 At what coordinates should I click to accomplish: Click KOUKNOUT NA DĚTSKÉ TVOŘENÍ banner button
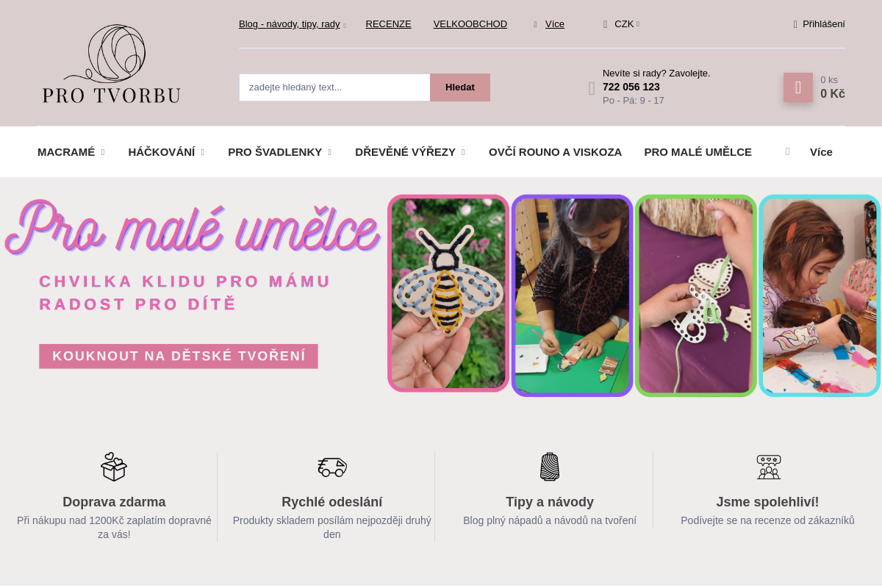point(179,356)
